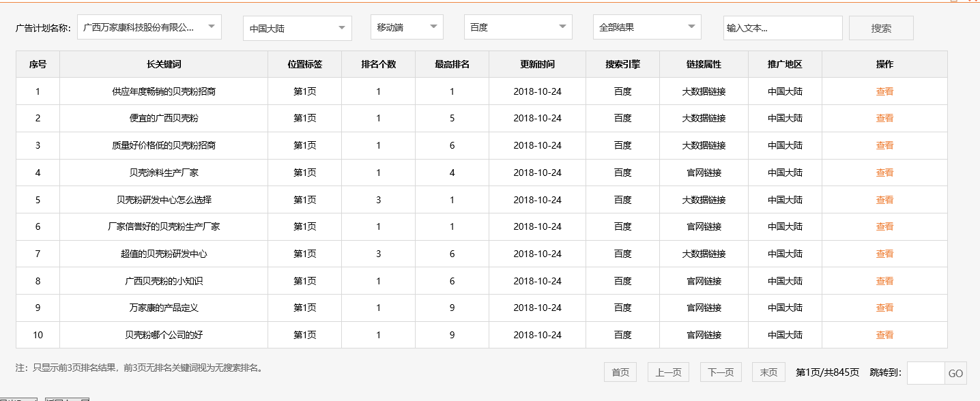Click the 最高排名 column header
This screenshot has height=401, width=980.
point(451,63)
